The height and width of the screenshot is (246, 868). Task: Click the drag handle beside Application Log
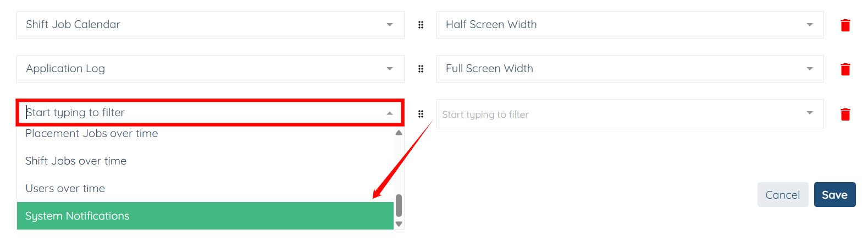coord(421,69)
